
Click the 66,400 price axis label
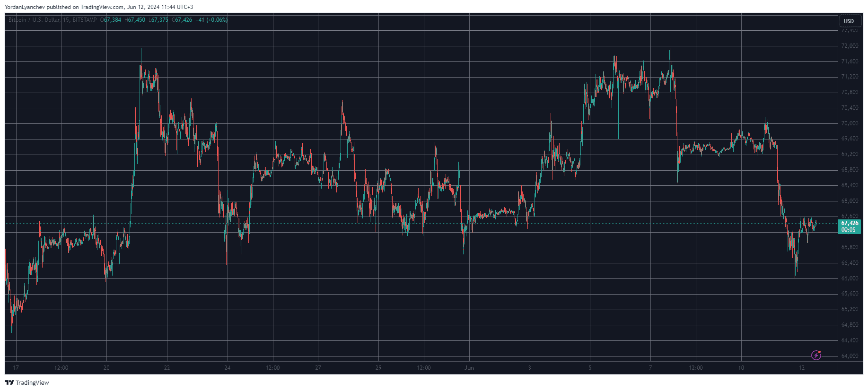pos(850,263)
